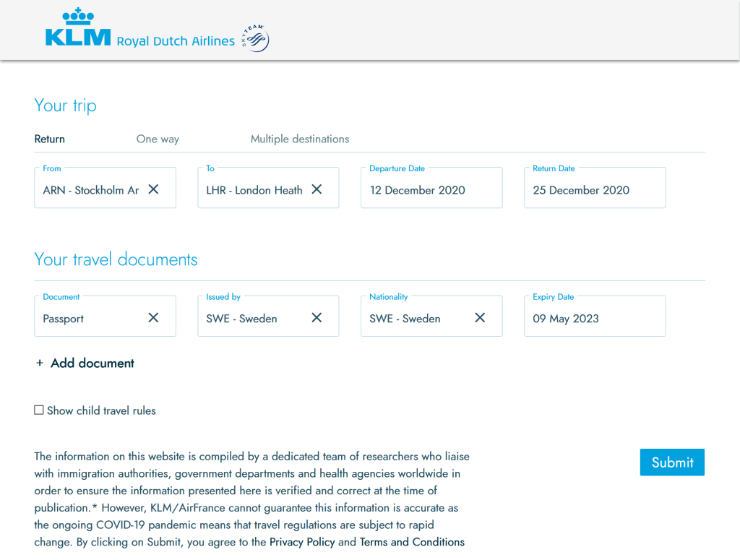Choose Multiple destinations trip option
This screenshot has width=740, height=560.
click(299, 139)
